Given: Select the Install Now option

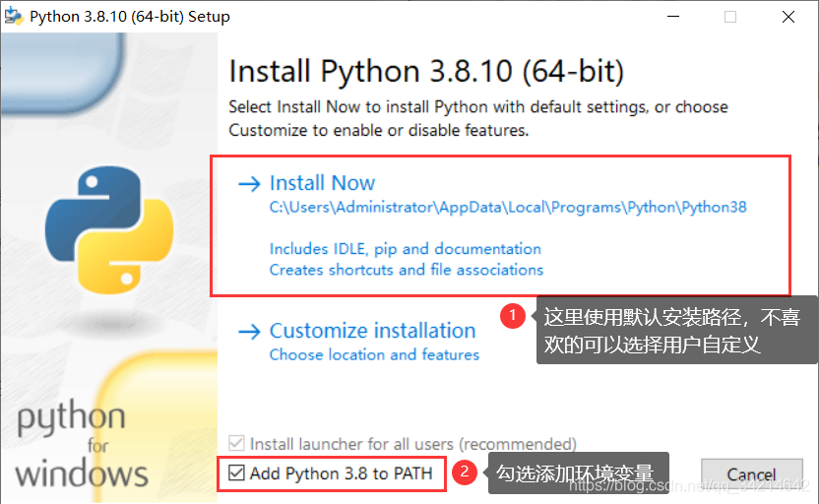Looking at the screenshot, I should pyautogui.click(x=322, y=184).
